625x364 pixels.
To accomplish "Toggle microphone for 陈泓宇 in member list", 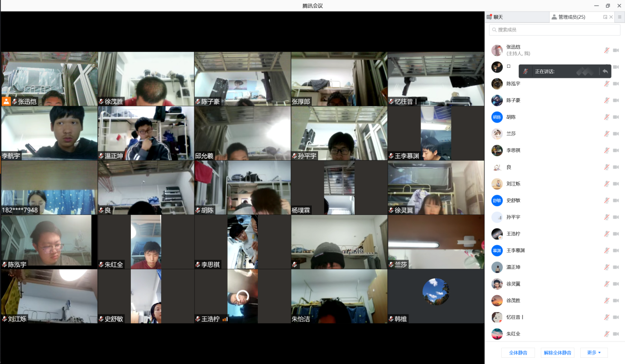I will [607, 84].
